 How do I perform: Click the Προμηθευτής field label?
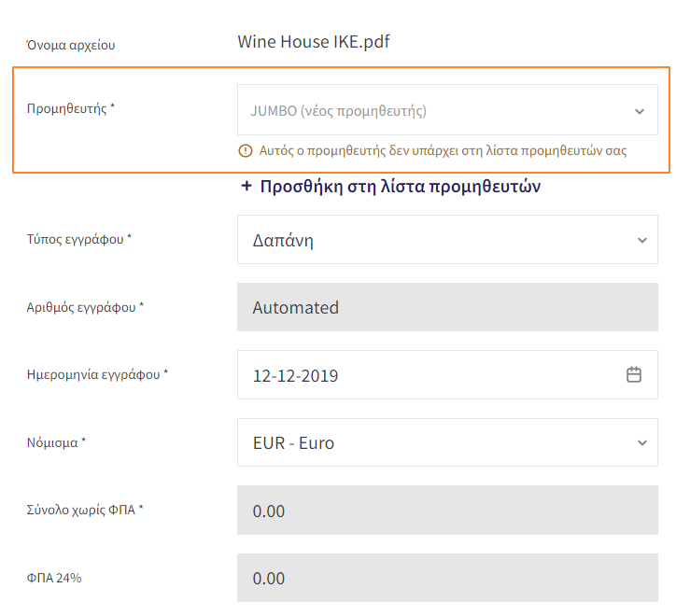(x=71, y=108)
